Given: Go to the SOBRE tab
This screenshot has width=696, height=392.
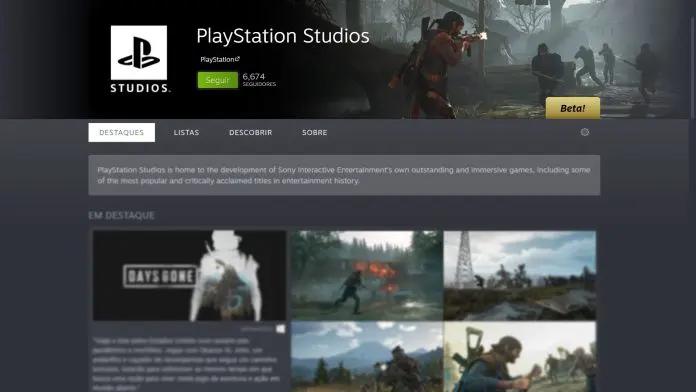Looking at the screenshot, I should click(x=315, y=132).
